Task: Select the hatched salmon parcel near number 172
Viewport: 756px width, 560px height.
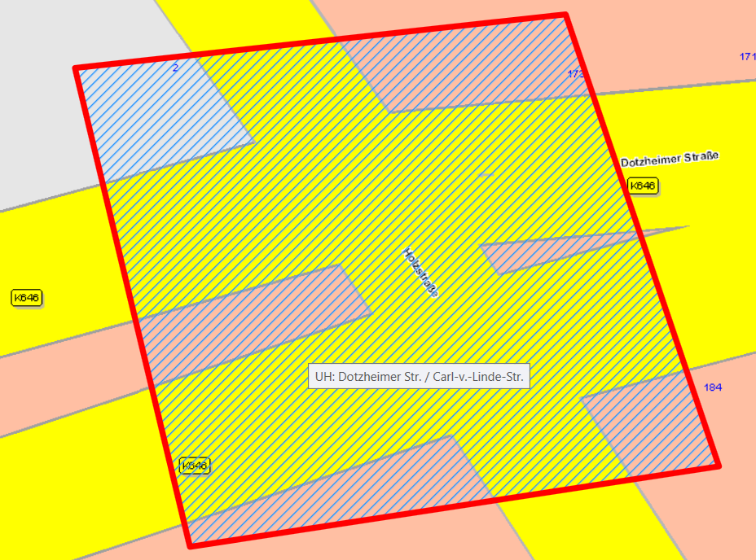Action: tap(464, 65)
